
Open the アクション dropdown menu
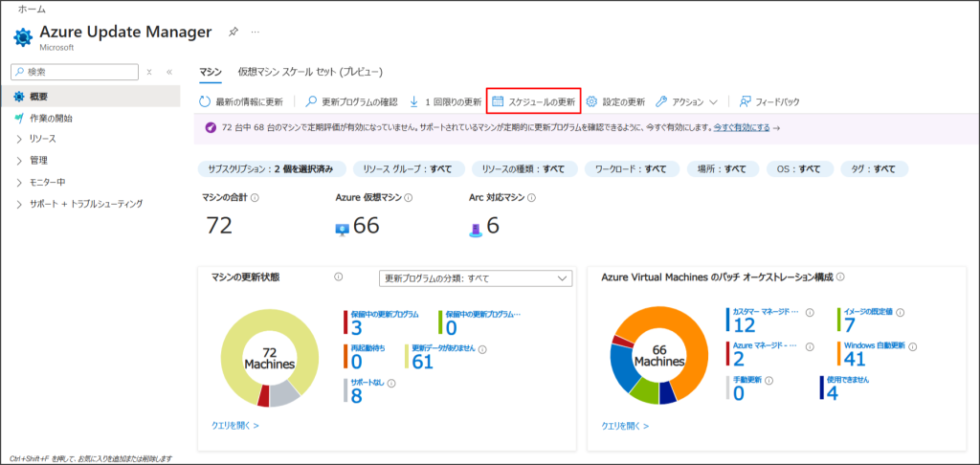pos(686,101)
